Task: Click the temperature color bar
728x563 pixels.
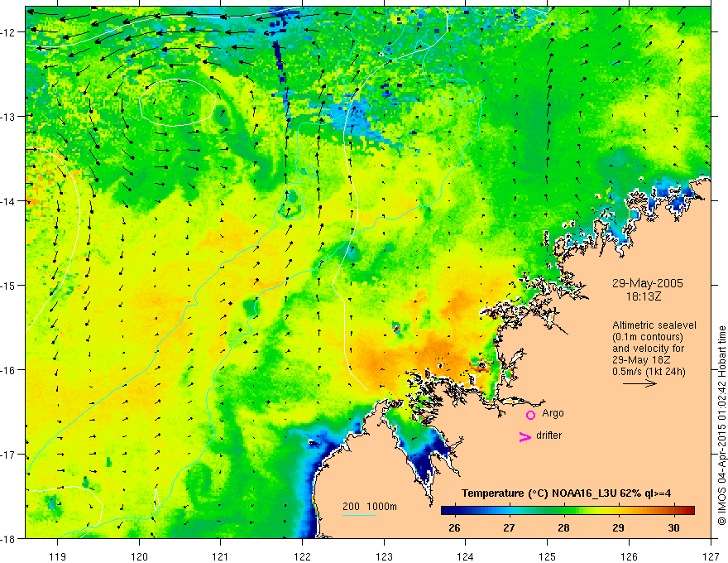Action: (x=568, y=510)
